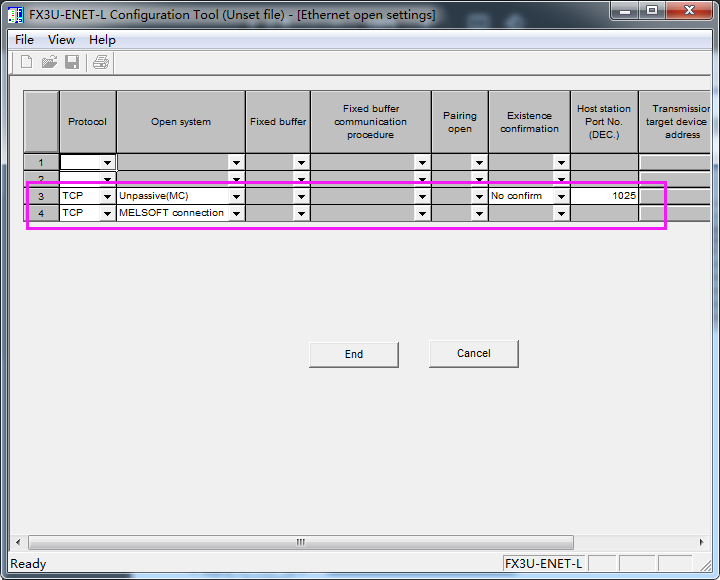This screenshot has height=580, width=720.
Task: Click FX3U-ENET-L status bar label
Action: pos(544,563)
